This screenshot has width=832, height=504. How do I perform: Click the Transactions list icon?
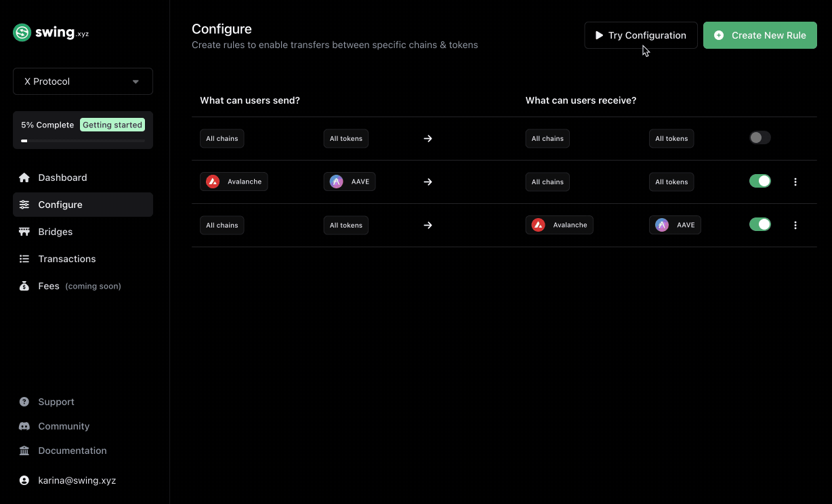[24, 259]
